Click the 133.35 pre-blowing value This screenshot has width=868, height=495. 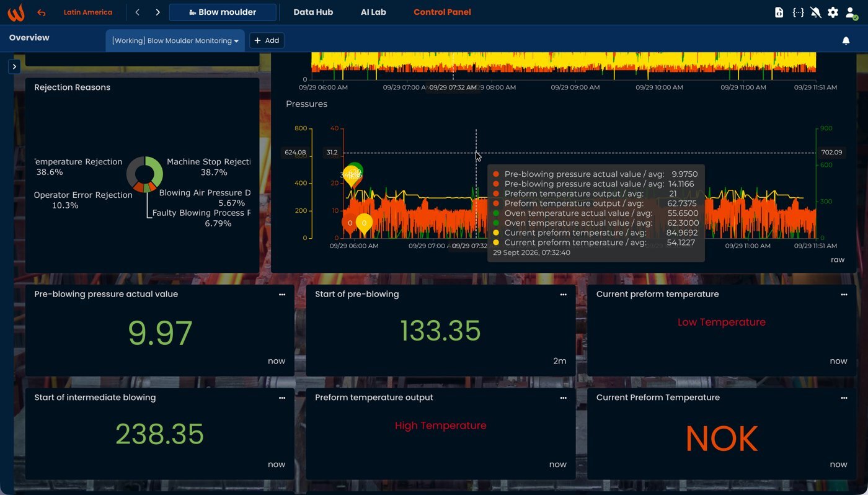tap(441, 331)
